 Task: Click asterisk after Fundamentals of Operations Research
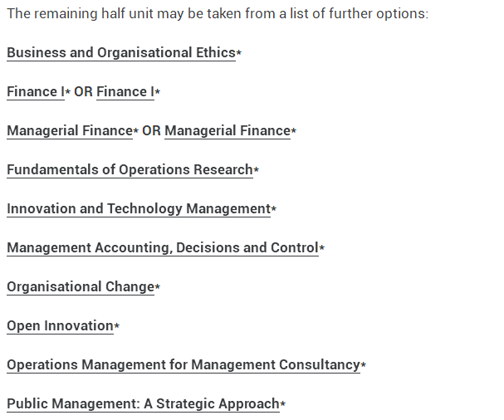pos(257,169)
